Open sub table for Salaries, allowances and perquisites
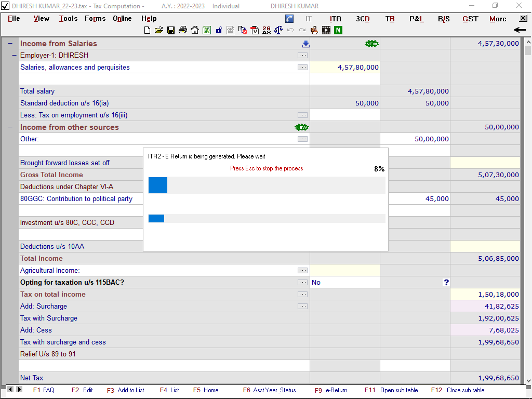532x399 pixels. tap(302, 67)
